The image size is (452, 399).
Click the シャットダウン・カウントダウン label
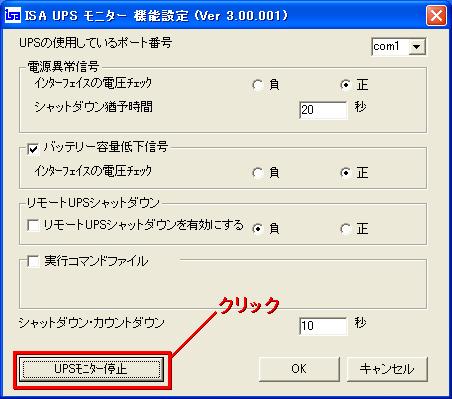pos(92,323)
